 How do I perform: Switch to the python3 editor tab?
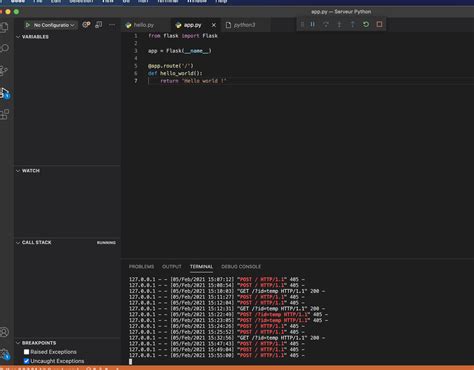pyautogui.click(x=244, y=25)
